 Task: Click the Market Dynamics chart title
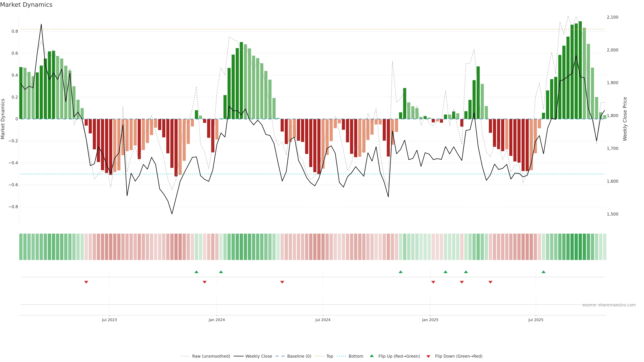(26, 5)
